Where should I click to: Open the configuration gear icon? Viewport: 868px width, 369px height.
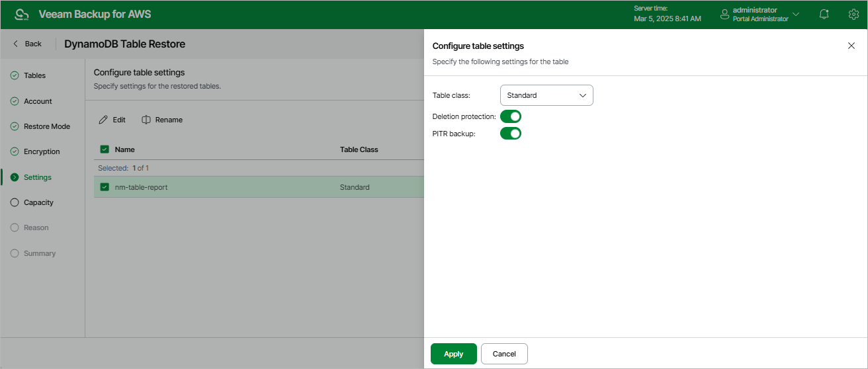tap(853, 15)
